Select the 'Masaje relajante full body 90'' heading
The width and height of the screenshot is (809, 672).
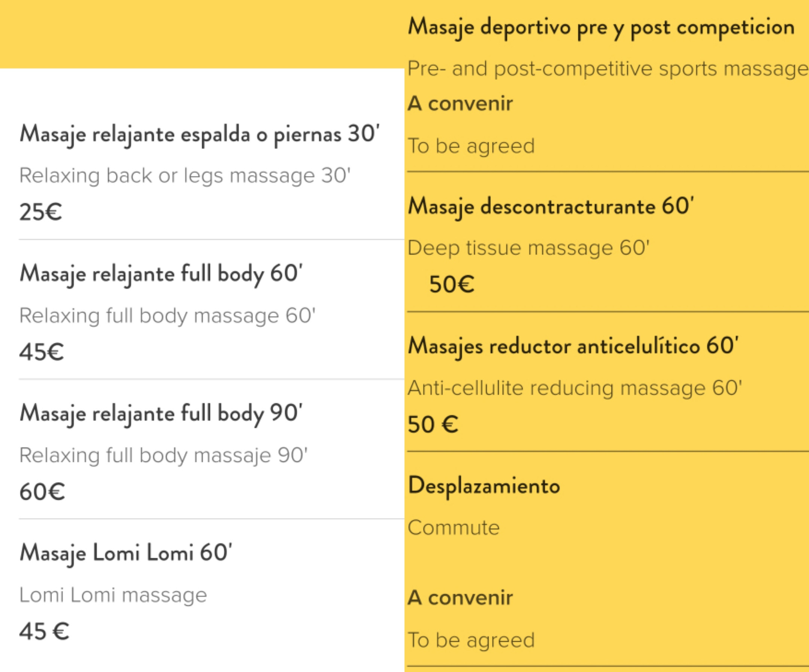(161, 414)
